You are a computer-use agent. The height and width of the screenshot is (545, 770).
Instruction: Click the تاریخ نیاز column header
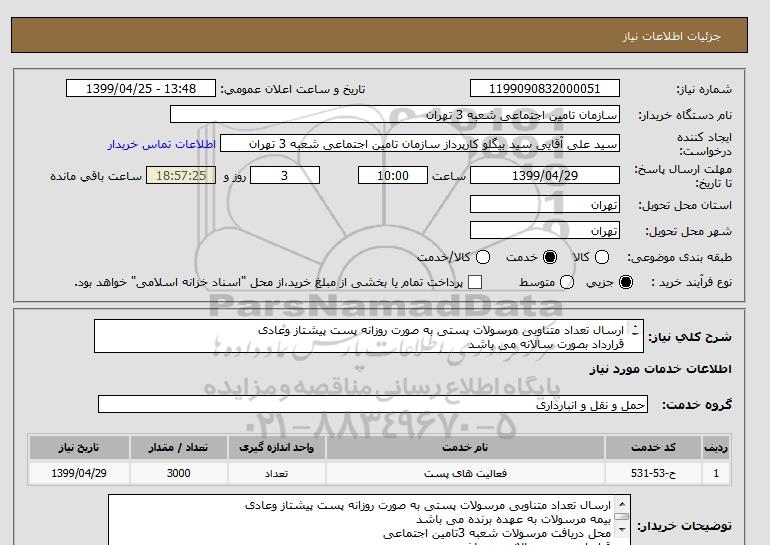pyautogui.click(x=79, y=447)
